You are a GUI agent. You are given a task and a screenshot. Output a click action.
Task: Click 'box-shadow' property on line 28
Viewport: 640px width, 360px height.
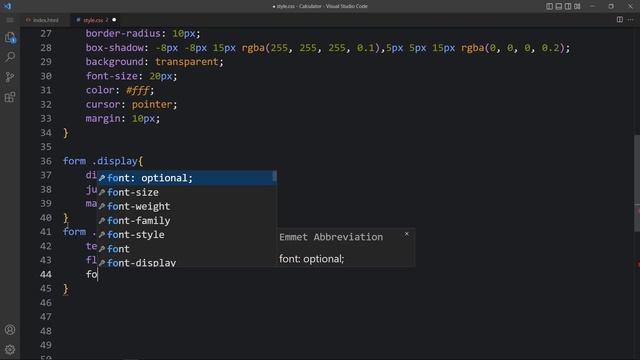[x=114, y=48]
